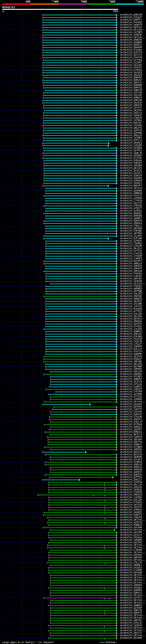Select the UniRef100_C4JK52 label
This screenshot has width=146, height=644.
coord(131,236)
